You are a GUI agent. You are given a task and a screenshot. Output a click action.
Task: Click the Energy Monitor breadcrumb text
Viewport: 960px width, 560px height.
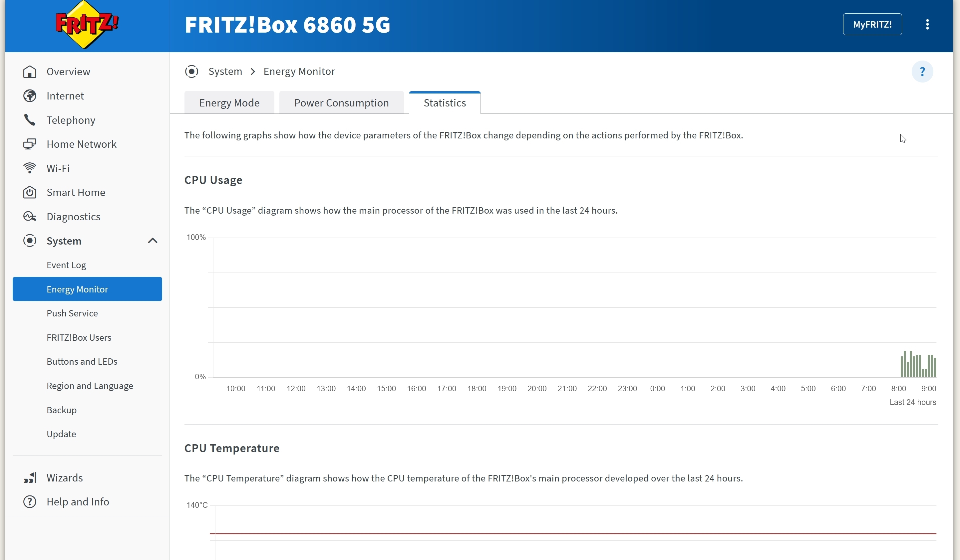click(299, 72)
